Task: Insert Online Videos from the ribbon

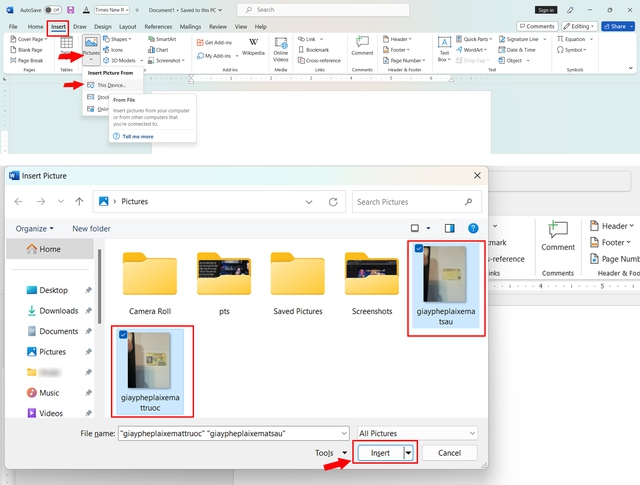Action: 281,47
